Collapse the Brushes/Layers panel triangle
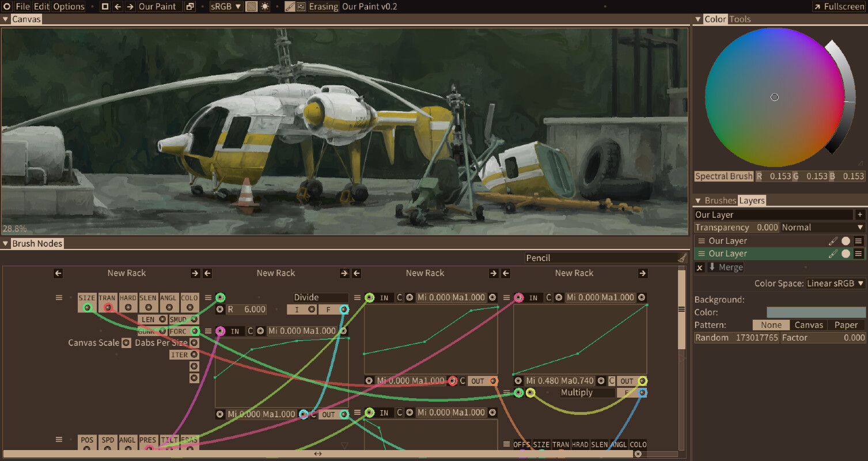The height and width of the screenshot is (461, 868). 699,201
